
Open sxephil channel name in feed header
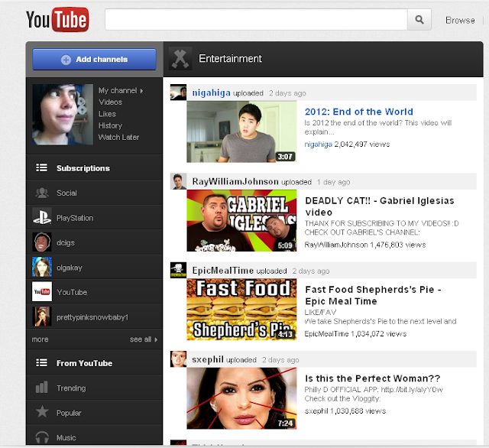point(208,359)
